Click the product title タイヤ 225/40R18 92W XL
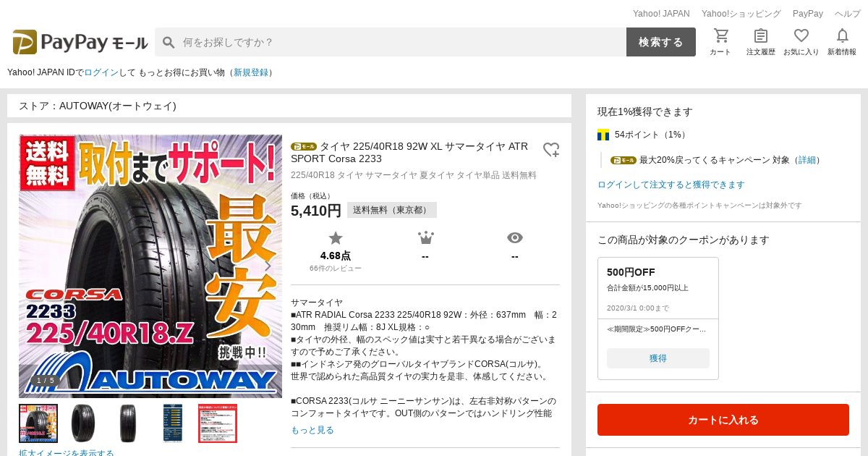Screen dimensions: 868x456 (x=409, y=153)
